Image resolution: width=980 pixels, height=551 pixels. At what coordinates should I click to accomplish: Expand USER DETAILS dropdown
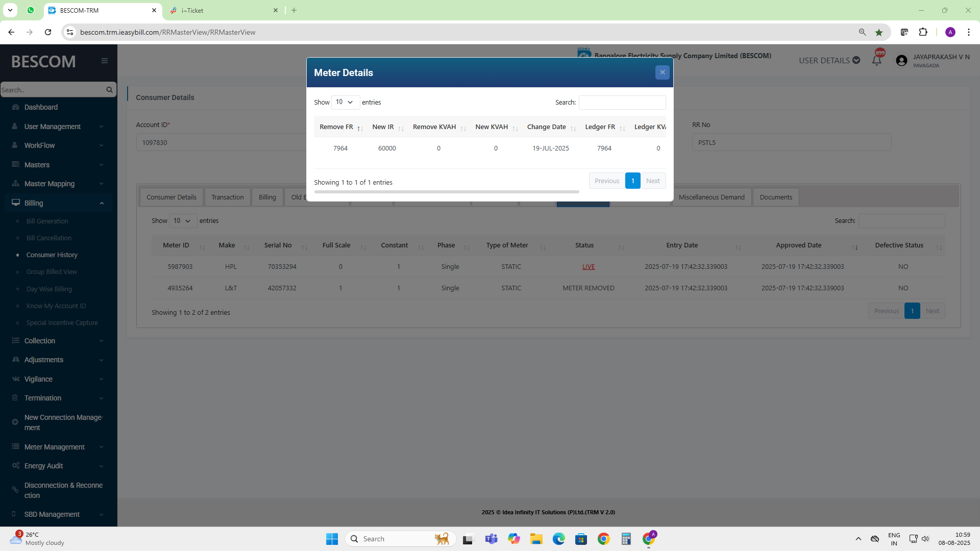[x=829, y=60]
